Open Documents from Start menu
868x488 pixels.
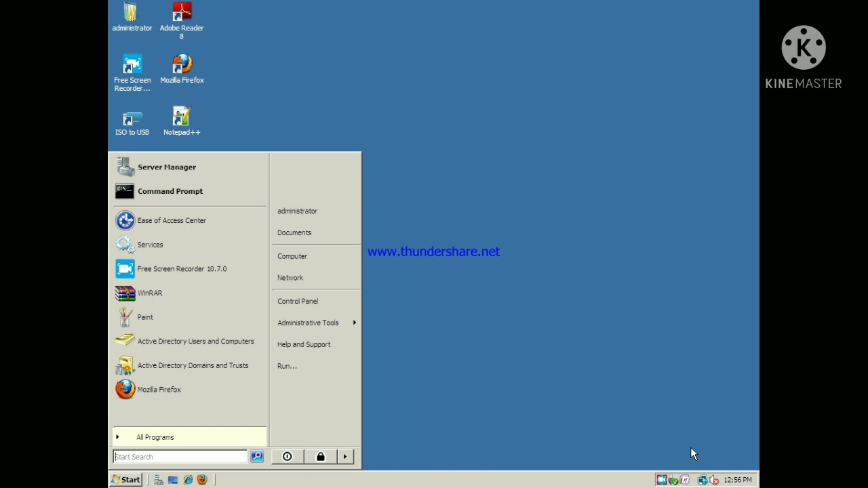[x=294, y=232]
